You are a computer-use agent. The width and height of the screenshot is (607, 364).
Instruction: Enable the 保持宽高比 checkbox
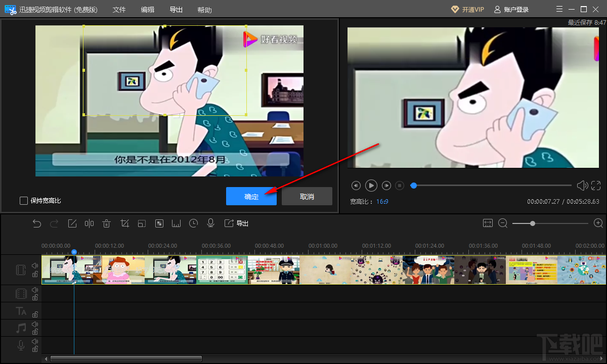(x=24, y=201)
